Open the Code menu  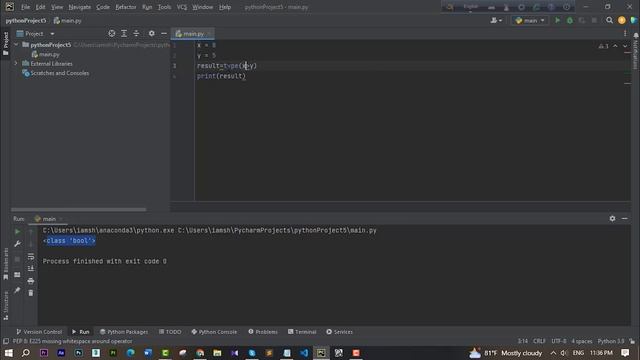(x=103, y=7)
